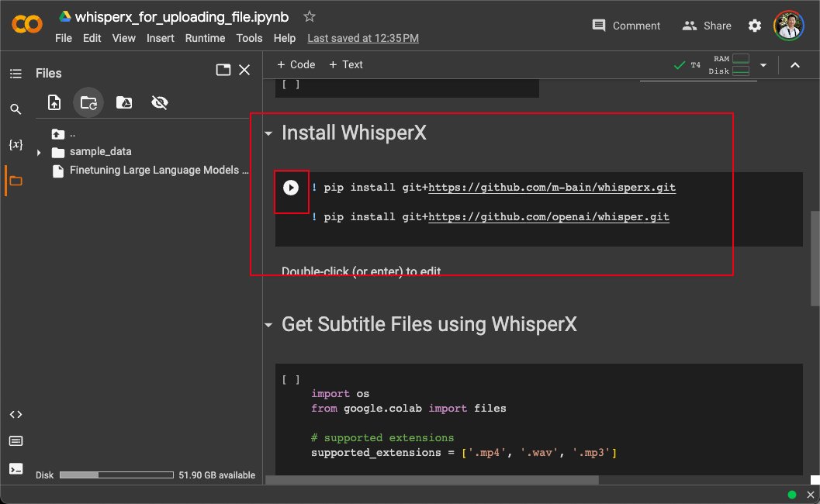Open the Insert menu

pyautogui.click(x=160, y=38)
